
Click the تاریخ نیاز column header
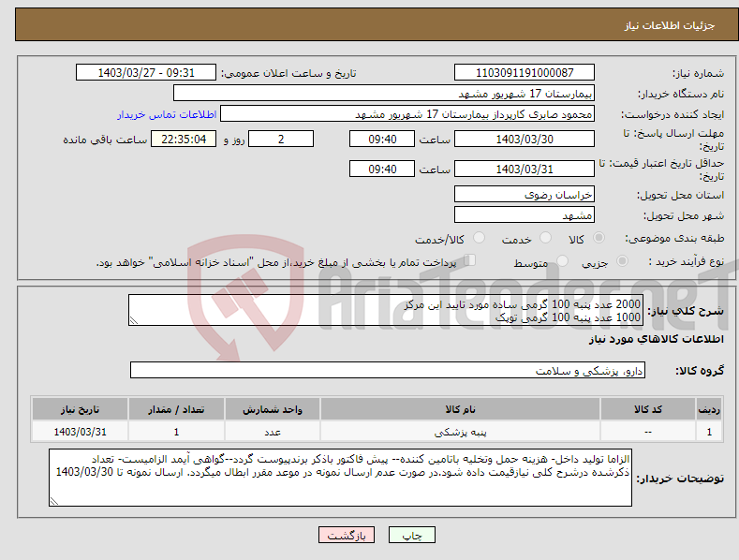(x=81, y=409)
